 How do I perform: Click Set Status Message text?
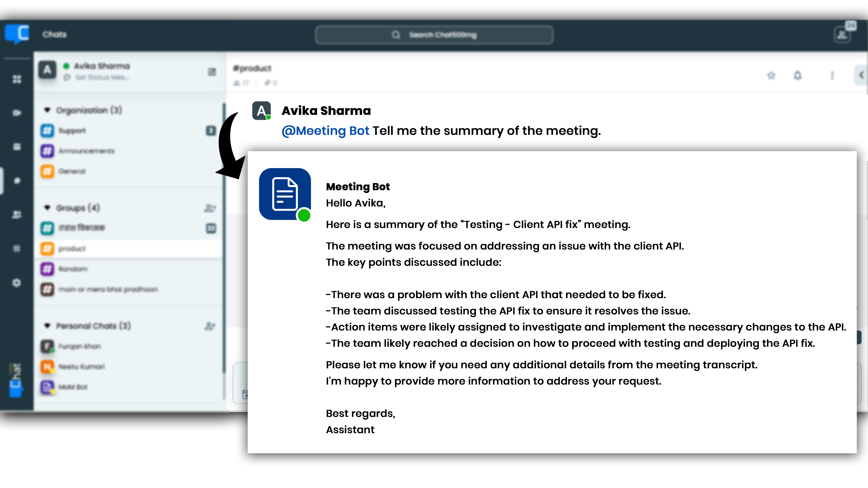tap(102, 77)
